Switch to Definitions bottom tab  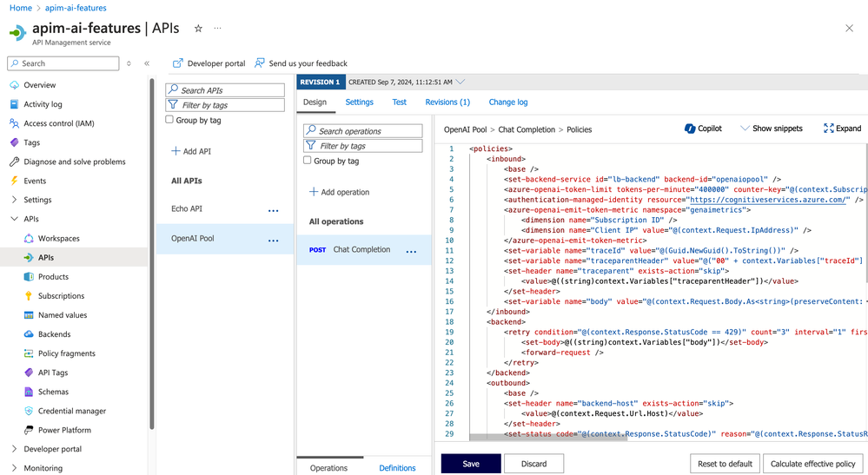pyautogui.click(x=397, y=468)
